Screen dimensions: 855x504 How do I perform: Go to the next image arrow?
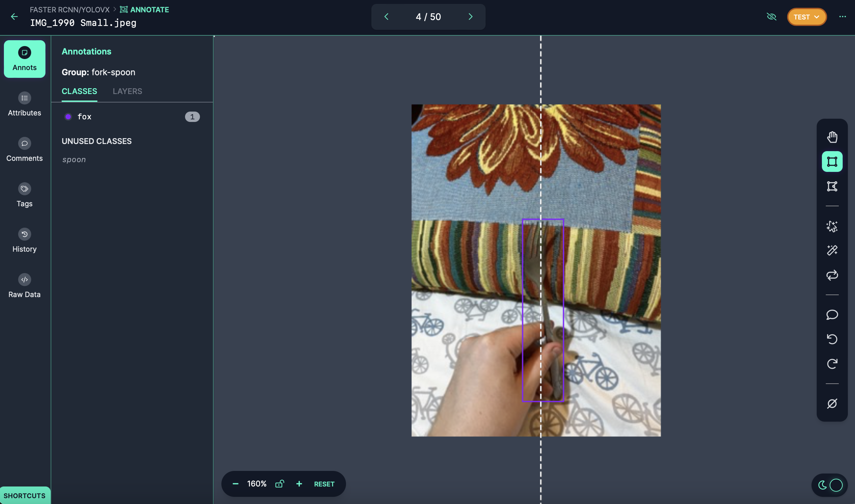[x=470, y=17]
